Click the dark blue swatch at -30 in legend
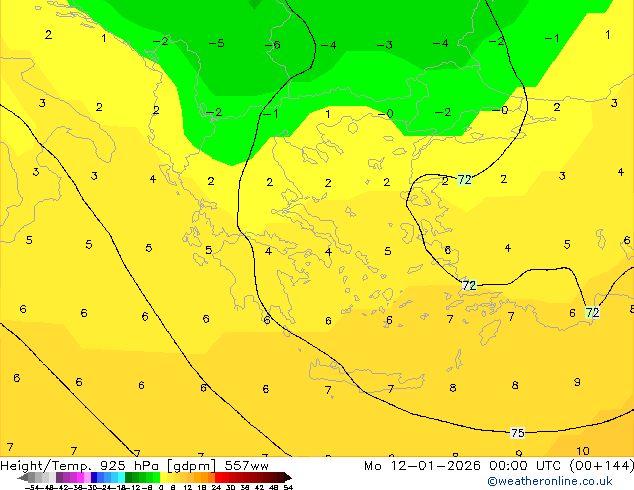This screenshot has height=490, width=634. click(x=94, y=477)
